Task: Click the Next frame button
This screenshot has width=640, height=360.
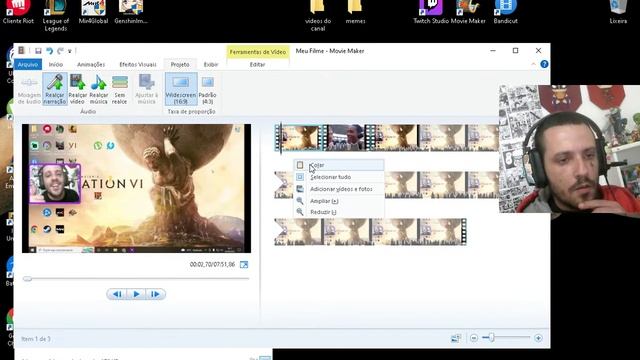Action: click(156, 294)
